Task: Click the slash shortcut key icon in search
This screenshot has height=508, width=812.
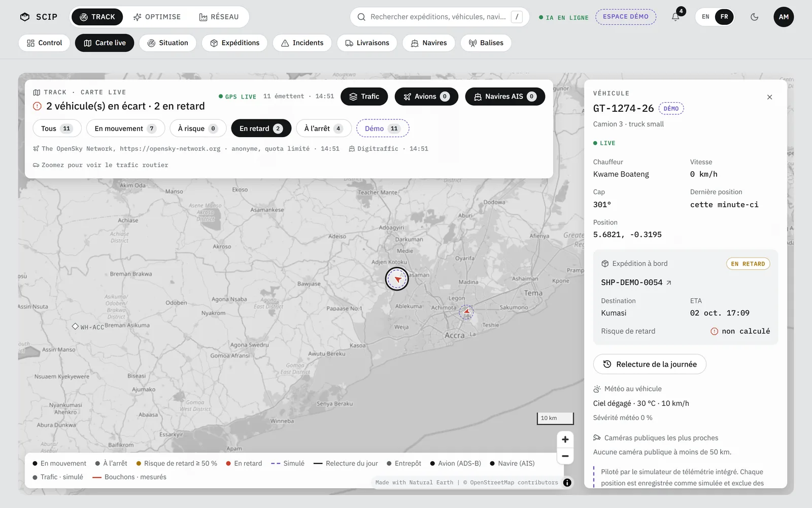Action: (x=517, y=17)
